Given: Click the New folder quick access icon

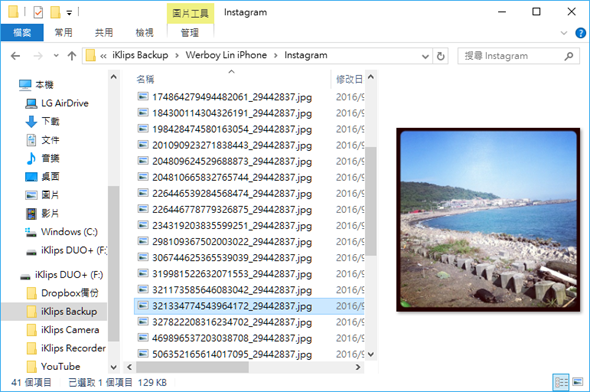Looking at the screenshot, I should (55, 12).
